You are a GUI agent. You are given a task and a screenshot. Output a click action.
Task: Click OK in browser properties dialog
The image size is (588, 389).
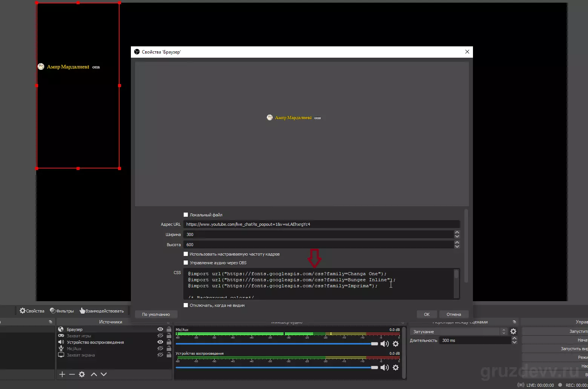[427, 314]
